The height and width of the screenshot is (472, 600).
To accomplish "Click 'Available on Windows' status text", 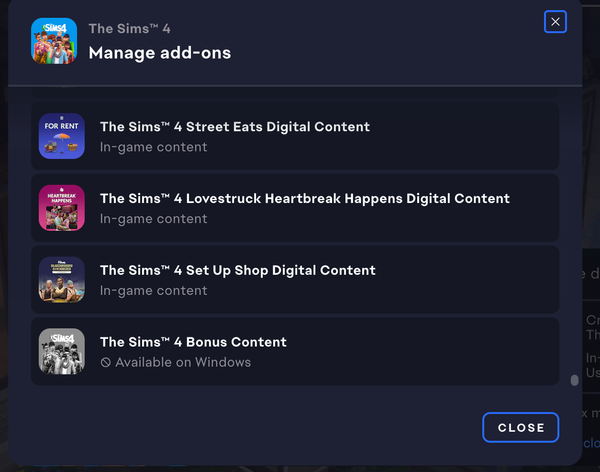I will 183,362.
